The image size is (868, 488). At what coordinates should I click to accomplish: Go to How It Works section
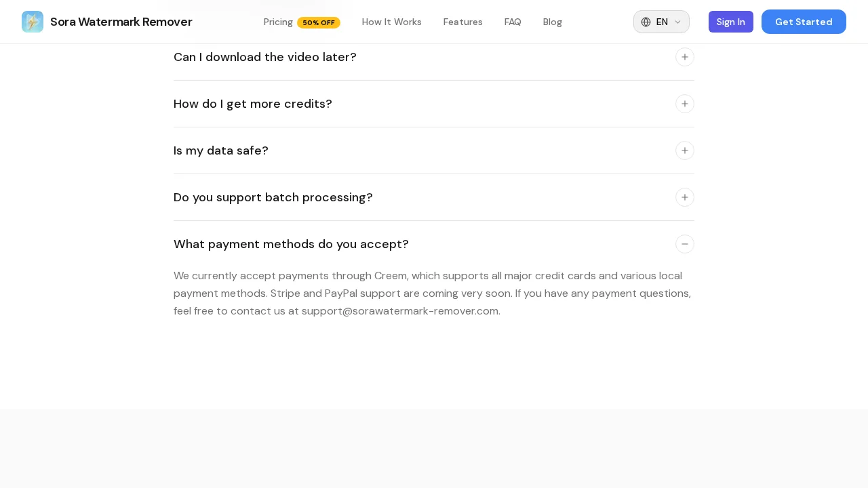[391, 22]
